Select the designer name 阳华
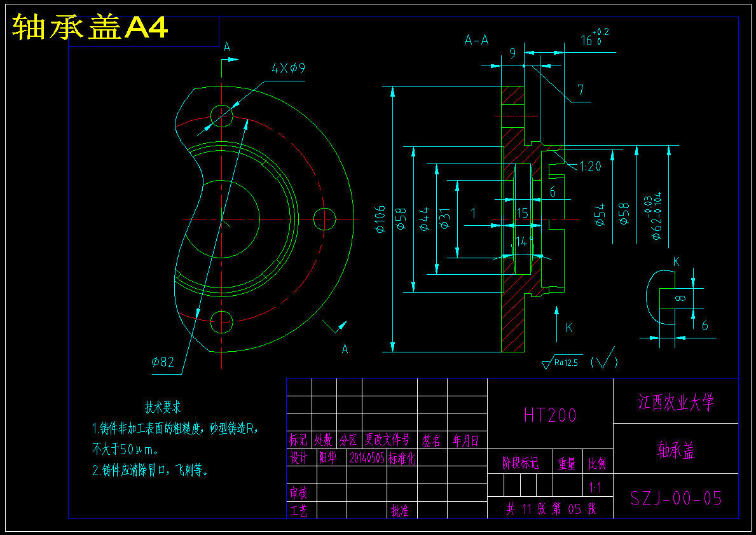 (328, 458)
